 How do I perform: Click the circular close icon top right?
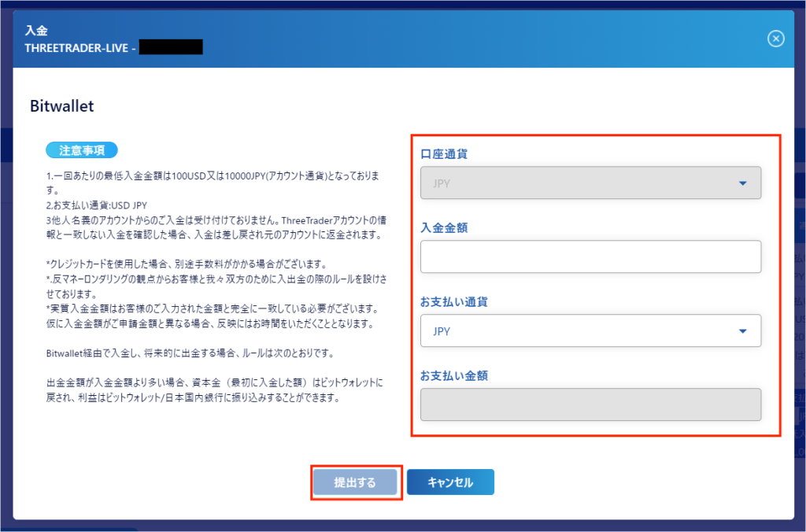(775, 38)
